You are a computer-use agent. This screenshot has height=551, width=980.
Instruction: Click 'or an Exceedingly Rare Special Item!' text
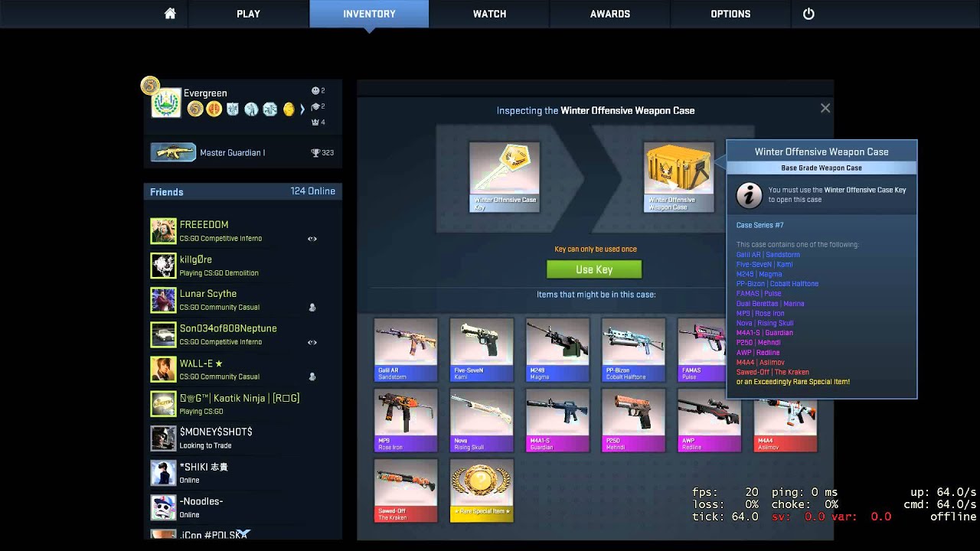(x=792, y=382)
